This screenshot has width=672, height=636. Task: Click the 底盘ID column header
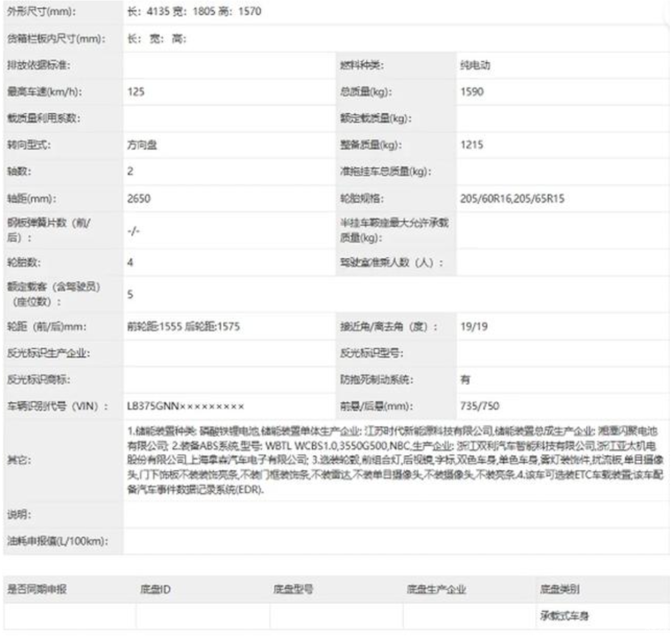pyautogui.click(x=155, y=590)
